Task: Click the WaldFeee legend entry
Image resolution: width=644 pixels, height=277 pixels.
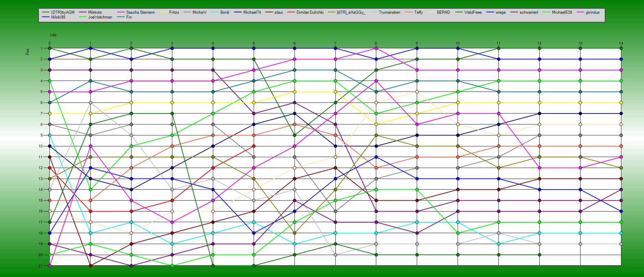Action: (473, 12)
